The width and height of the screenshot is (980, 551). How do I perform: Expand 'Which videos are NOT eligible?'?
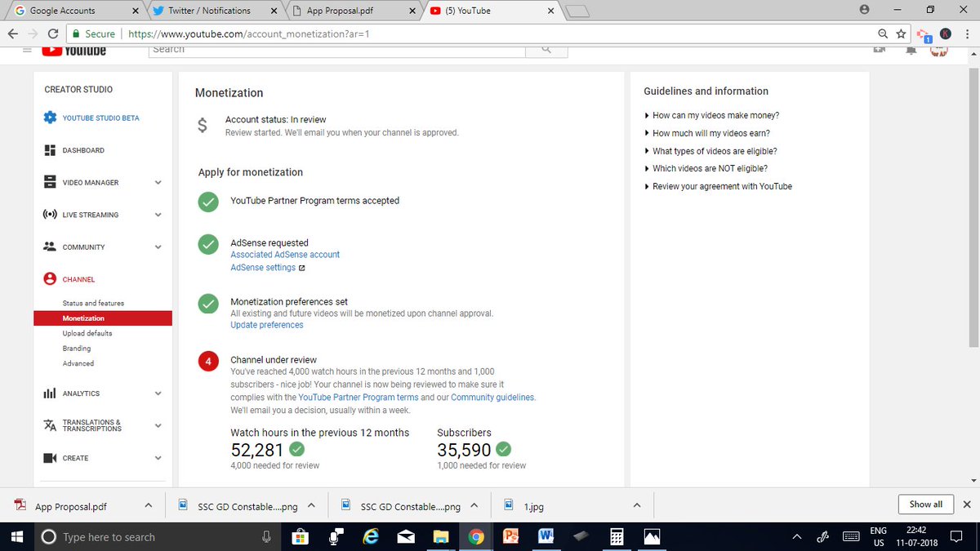point(706,168)
